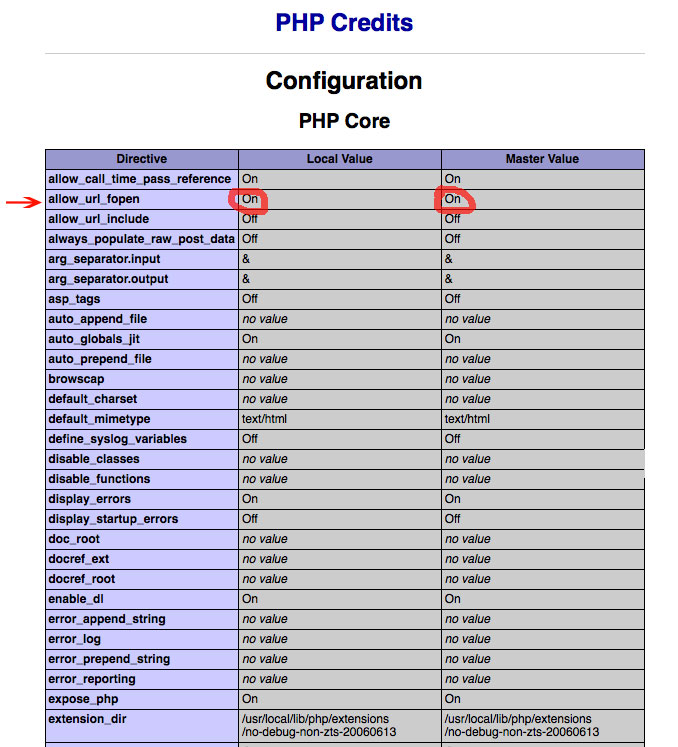Click the PHP Core section heading
This screenshot has width=678, height=747.
344,121
